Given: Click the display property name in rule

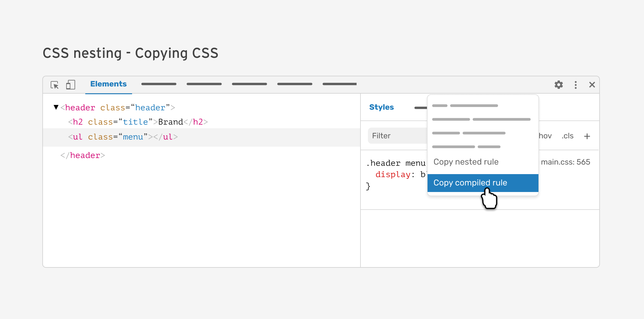Looking at the screenshot, I should point(392,174).
